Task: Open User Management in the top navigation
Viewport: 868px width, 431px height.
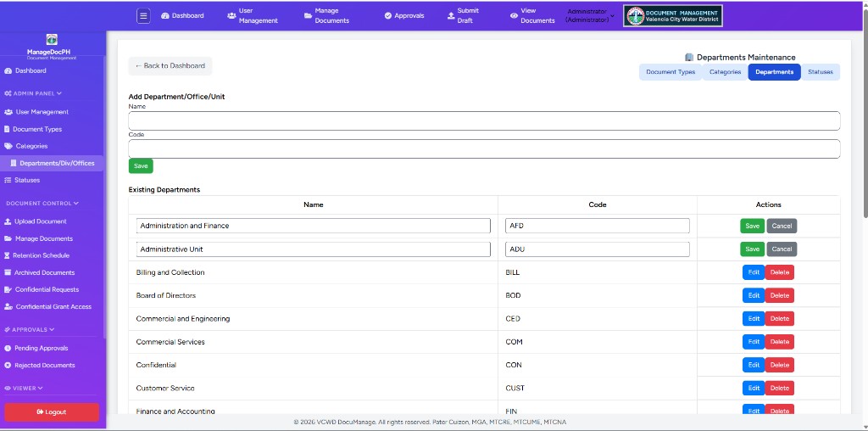Action: click(x=253, y=16)
